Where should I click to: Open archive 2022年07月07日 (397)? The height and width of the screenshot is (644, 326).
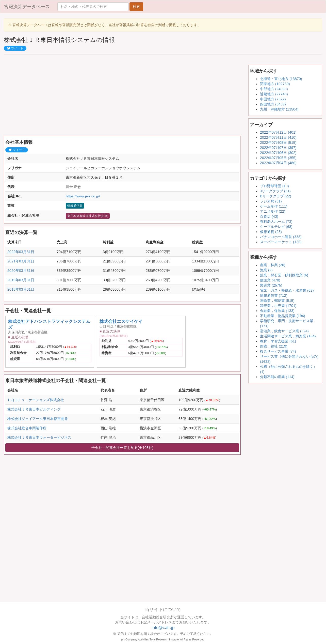pyautogui.click(x=278, y=148)
